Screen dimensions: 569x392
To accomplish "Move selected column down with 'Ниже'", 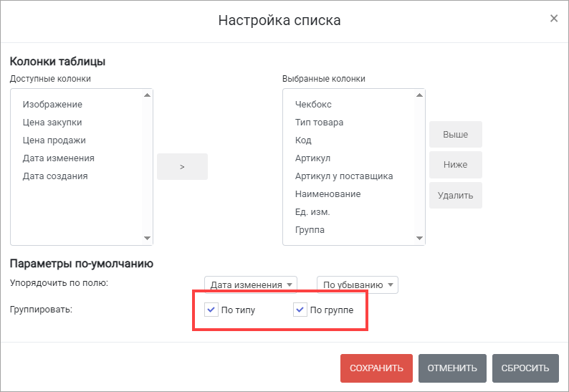I will pyautogui.click(x=455, y=165).
